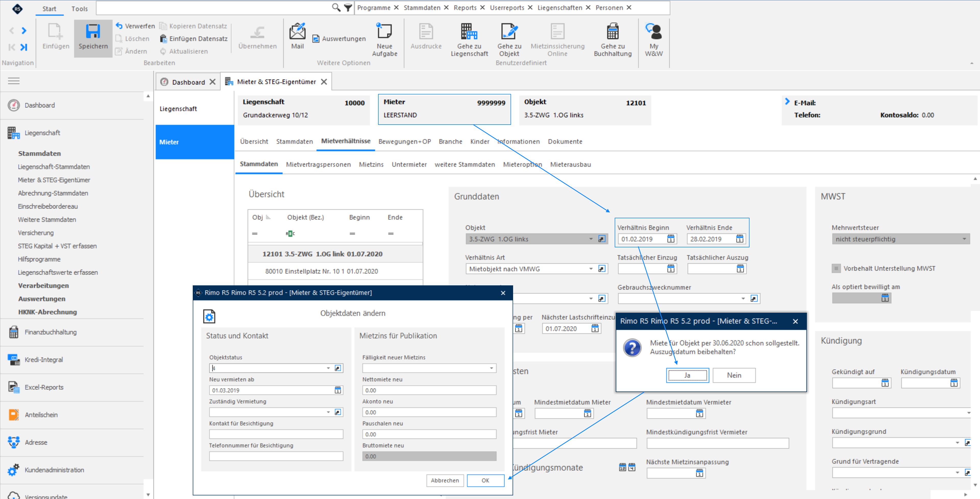Screen dimensions: 980x499
Task: Expand Verhältnis Art dropdown
Action: click(x=591, y=269)
